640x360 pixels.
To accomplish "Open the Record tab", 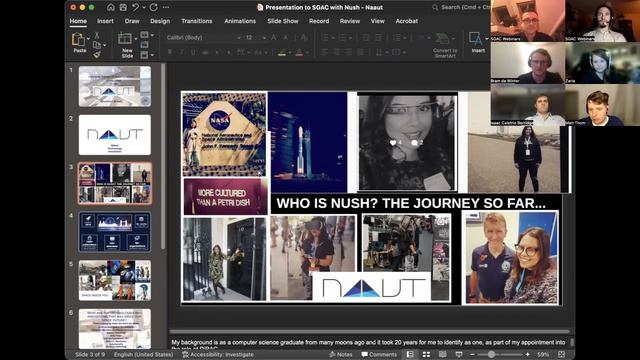I will click(319, 21).
